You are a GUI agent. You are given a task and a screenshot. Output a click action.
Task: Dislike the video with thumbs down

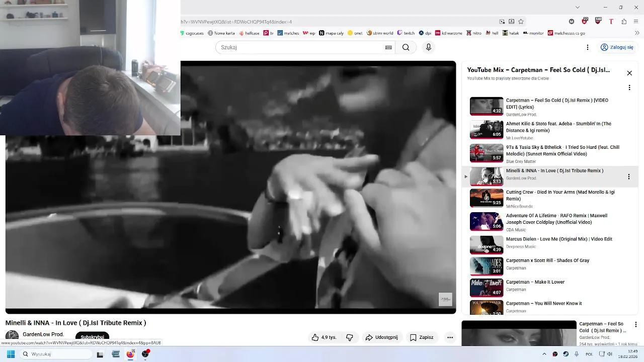(350, 337)
